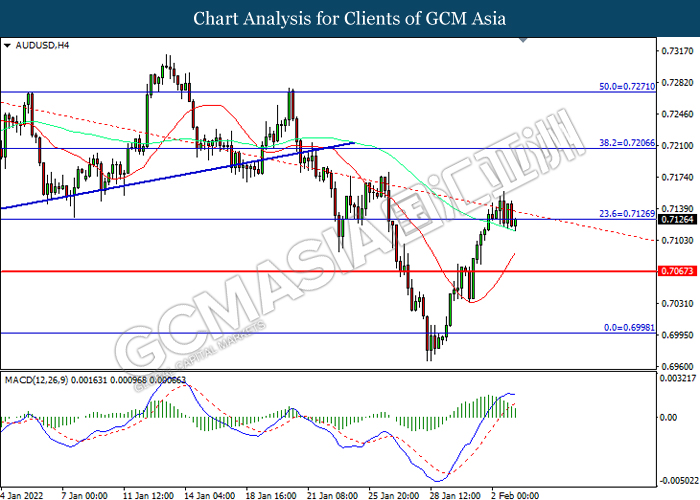Click the AUDUSD,H4 chart label
The width and height of the screenshot is (700, 500).
tap(42, 46)
